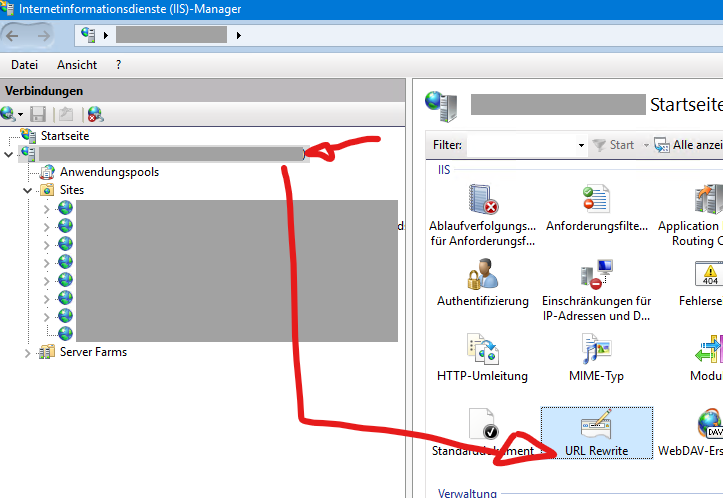
Task: Open the Datei menu
Action: click(24, 65)
